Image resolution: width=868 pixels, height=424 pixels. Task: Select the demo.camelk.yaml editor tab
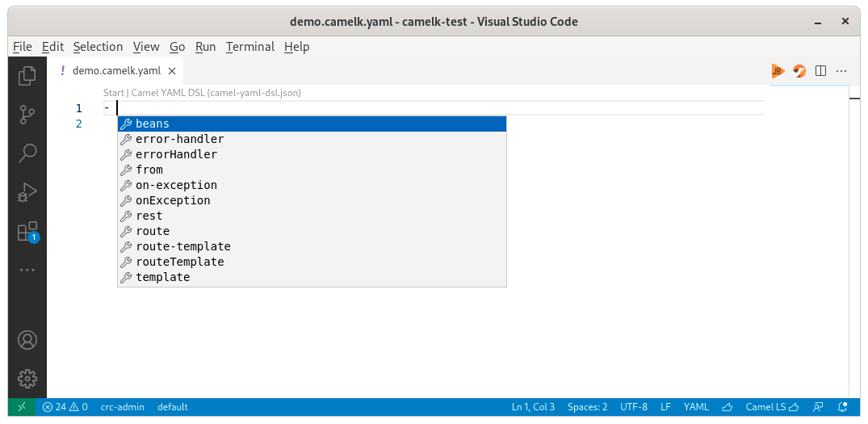pyautogui.click(x=115, y=70)
